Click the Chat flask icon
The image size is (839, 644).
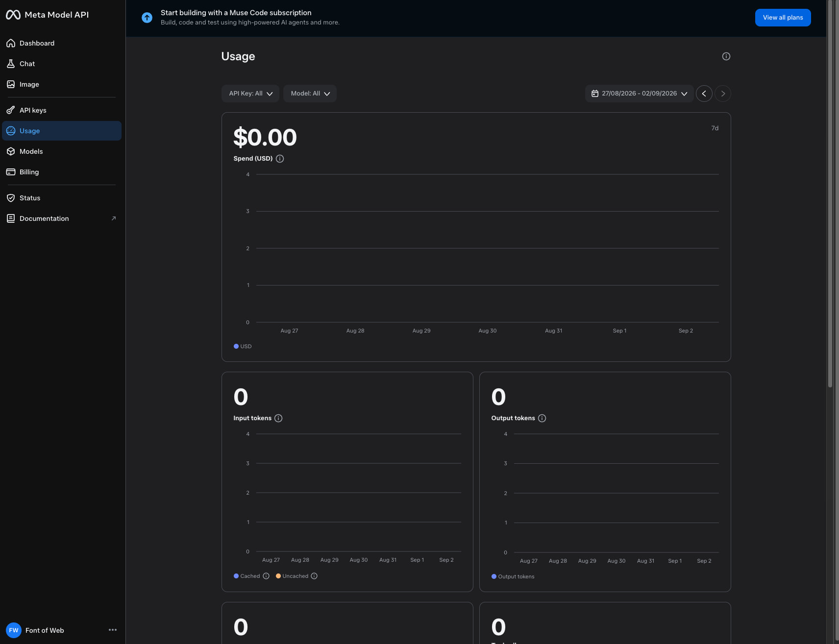point(11,64)
